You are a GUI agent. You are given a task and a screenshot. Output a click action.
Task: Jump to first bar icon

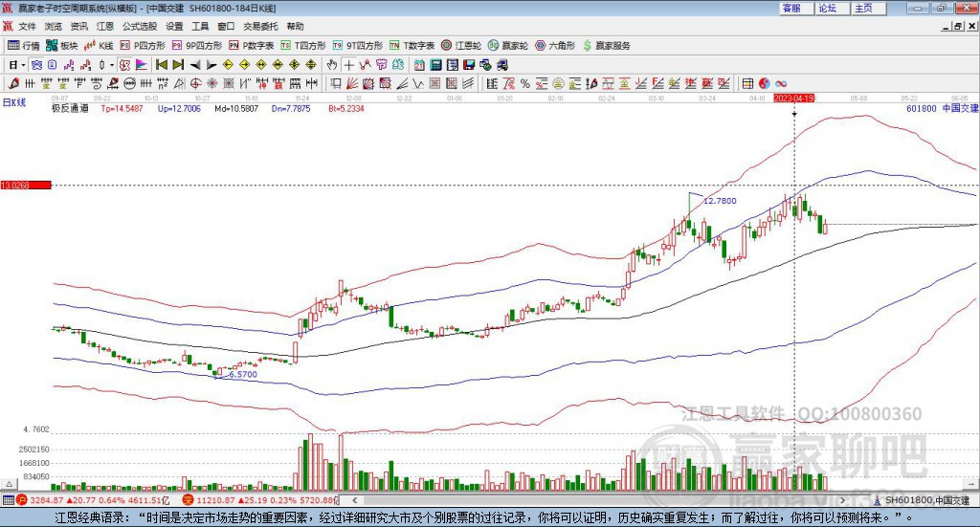pyautogui.click(x=161, y=65)
